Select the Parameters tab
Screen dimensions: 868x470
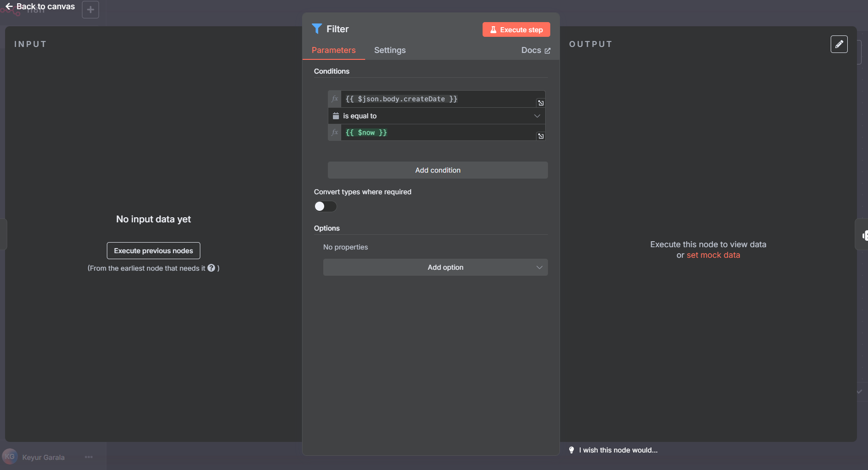tap(333, 50)
